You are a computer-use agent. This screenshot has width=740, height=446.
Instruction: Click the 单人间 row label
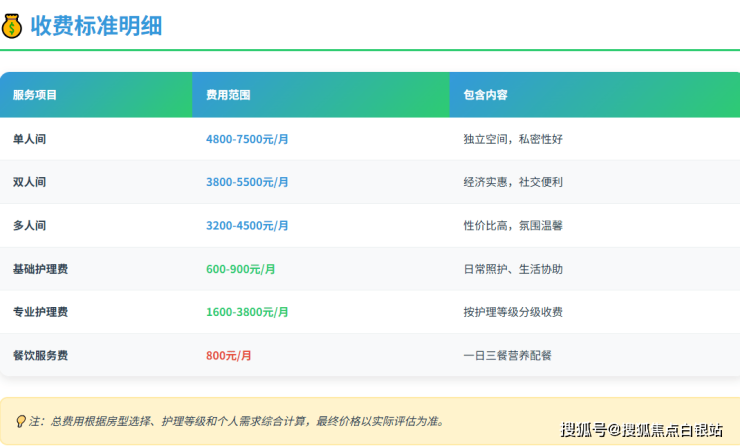point(29,139)
